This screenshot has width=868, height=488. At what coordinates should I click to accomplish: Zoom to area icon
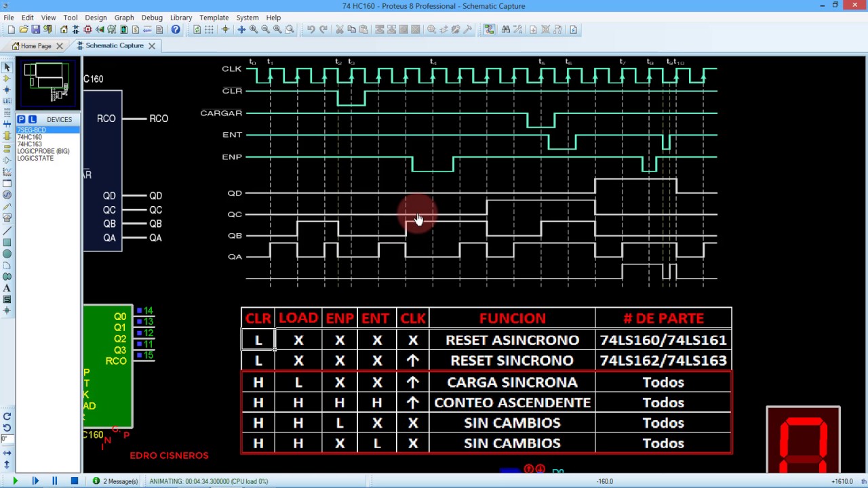pos(290,30)
